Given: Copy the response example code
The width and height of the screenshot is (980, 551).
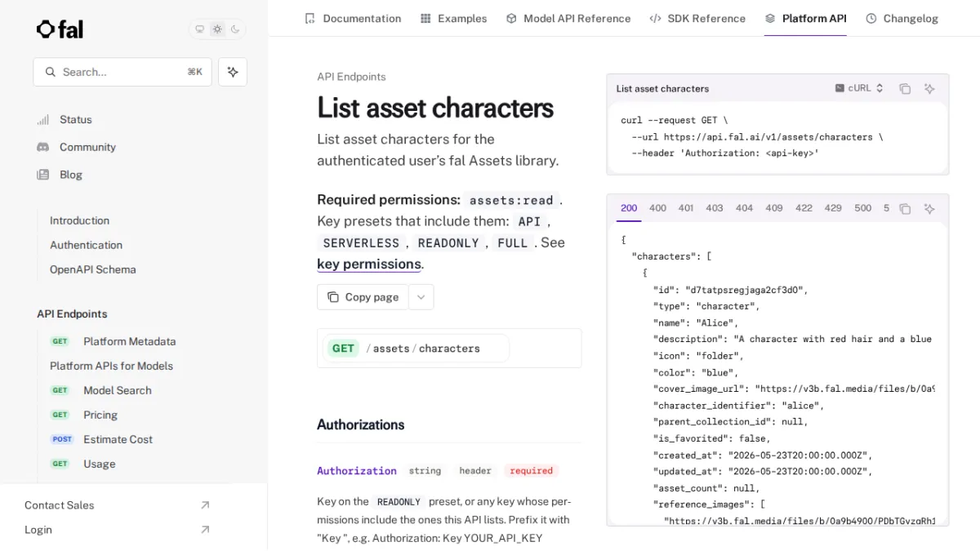Looking at the screenshot, I should (x=905, y=209).
